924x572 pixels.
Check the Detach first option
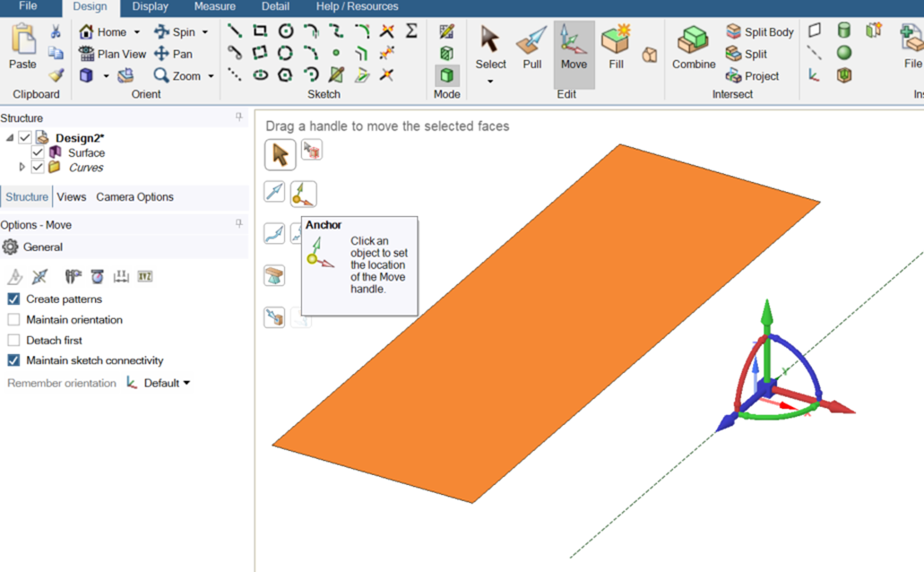click(x=13, y=341)
